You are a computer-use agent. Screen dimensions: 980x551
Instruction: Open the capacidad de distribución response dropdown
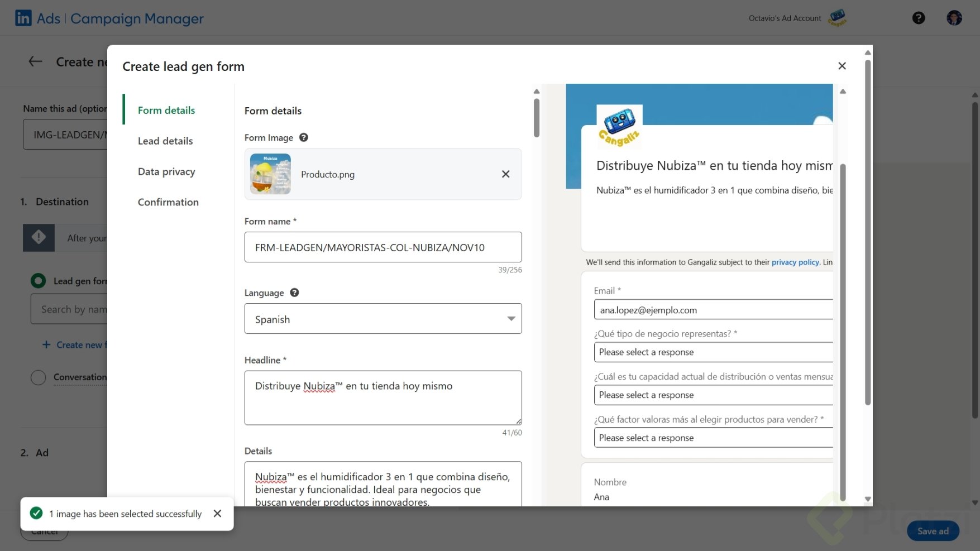pyautogui.click(x=713, y=395)
